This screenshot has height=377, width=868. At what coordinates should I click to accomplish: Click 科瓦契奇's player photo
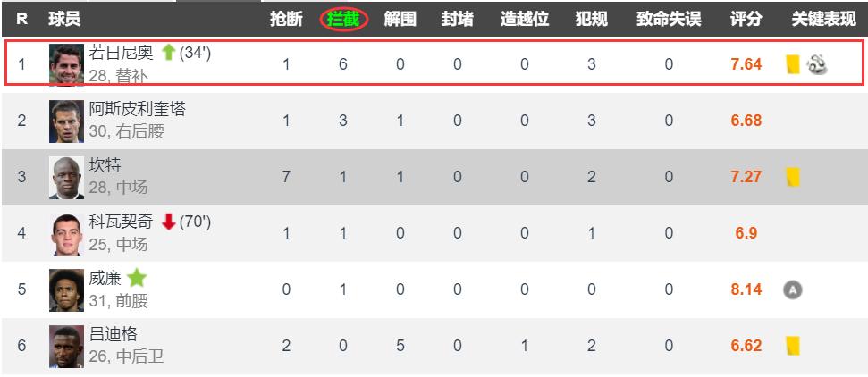click(x=66, y=232)
